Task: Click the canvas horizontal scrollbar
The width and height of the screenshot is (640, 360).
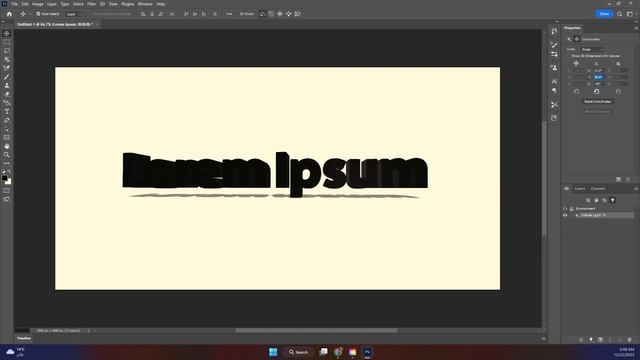Action: (316, 331)
